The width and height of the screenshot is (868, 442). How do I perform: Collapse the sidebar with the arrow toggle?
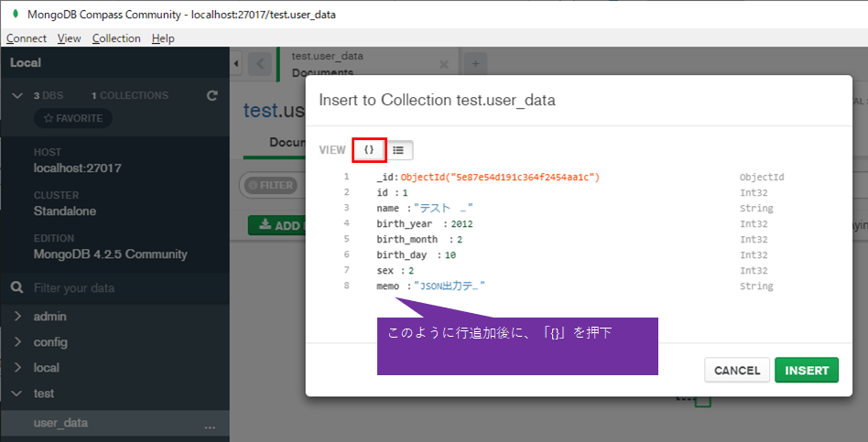pos(236,64)
